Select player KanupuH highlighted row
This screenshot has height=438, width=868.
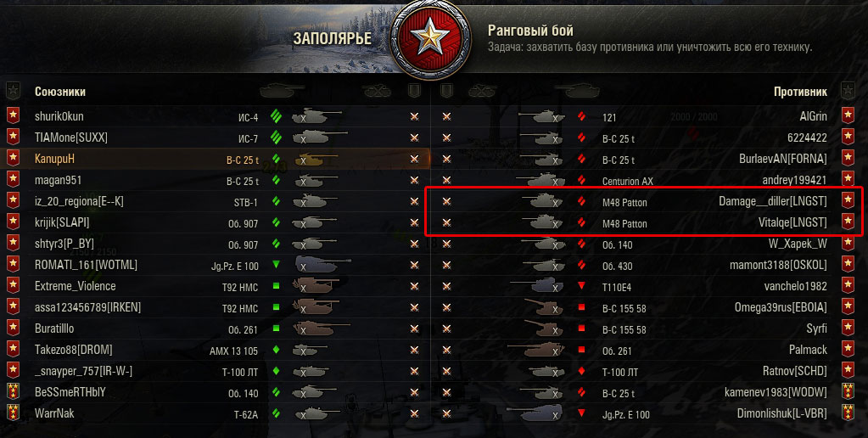pos(218,159)
